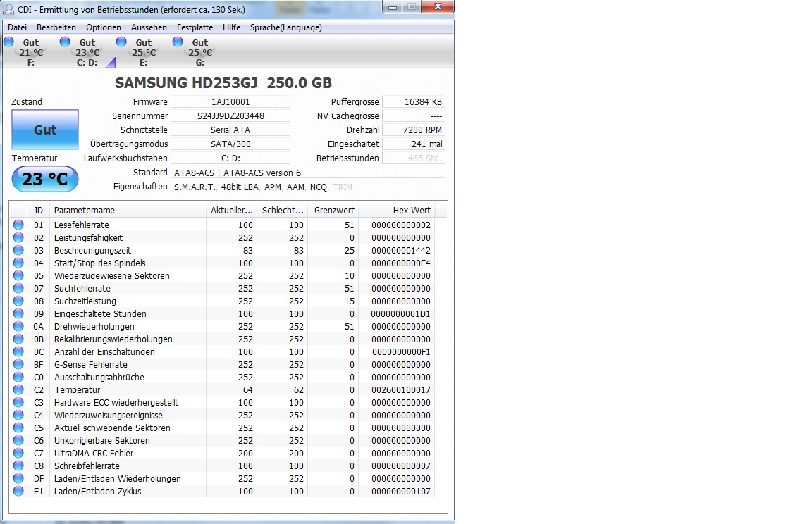This screenshot has height=524, width=812.
Task: Click status icon of UltraDMA CRC Fehler row
Action: [x=18, y=453]
